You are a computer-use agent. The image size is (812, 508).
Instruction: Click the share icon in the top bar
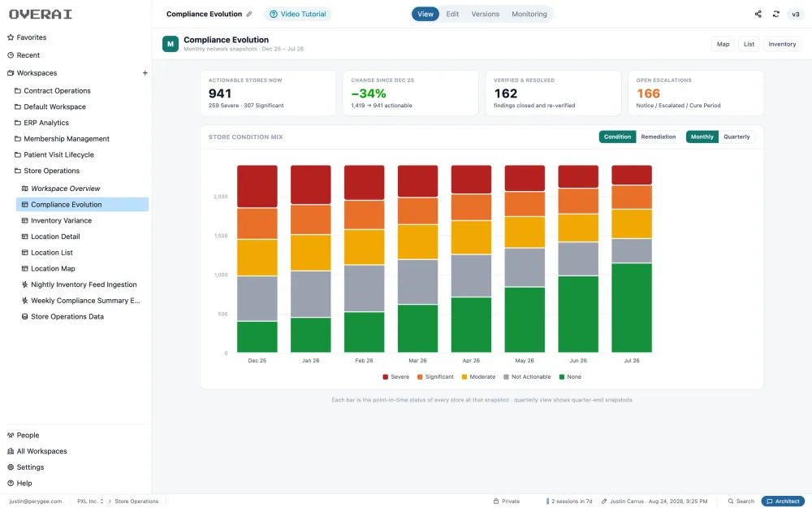click(x=758, y=14)
